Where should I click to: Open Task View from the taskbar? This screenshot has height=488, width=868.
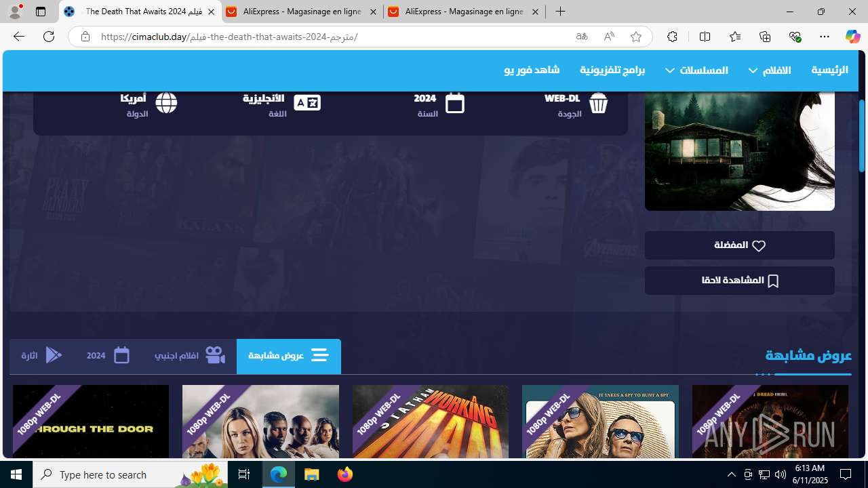244,474
